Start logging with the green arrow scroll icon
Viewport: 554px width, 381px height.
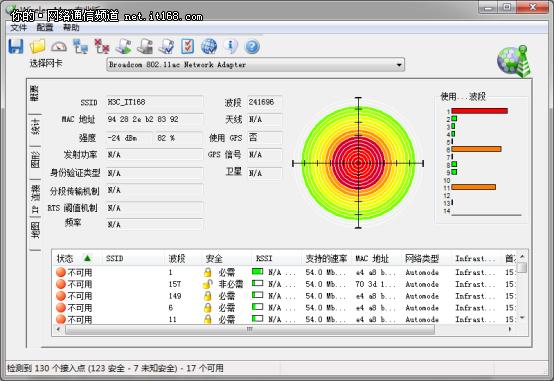point(123,46)
